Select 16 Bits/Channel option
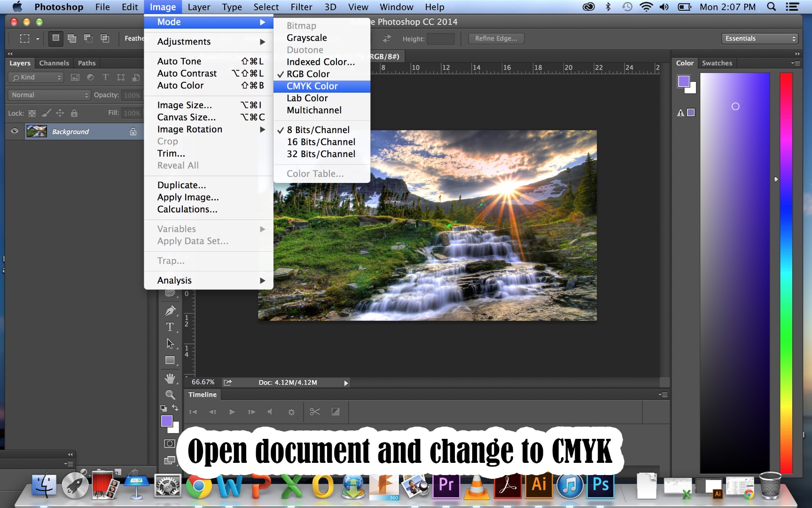The width and height of the screenshot is (812, 508). tap(322, 142)
